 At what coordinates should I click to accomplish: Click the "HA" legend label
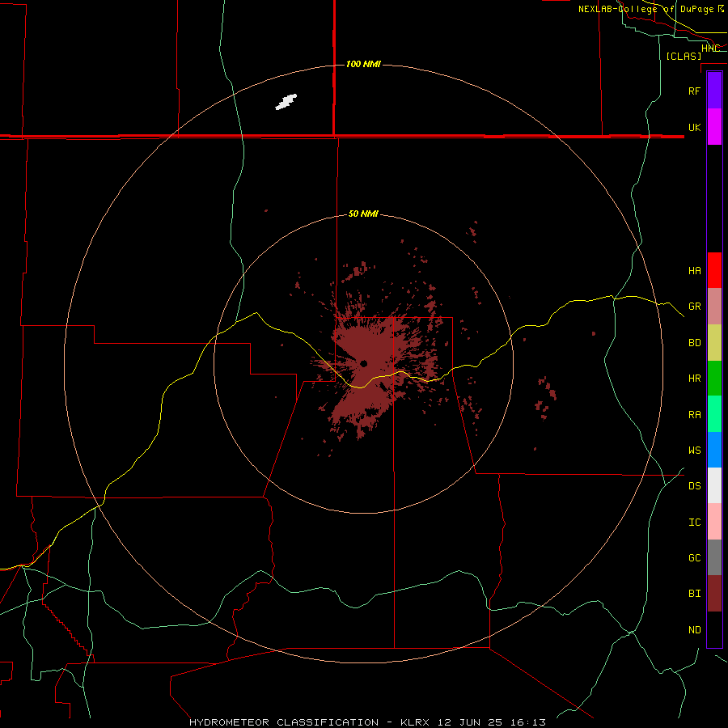pos(694,270)
